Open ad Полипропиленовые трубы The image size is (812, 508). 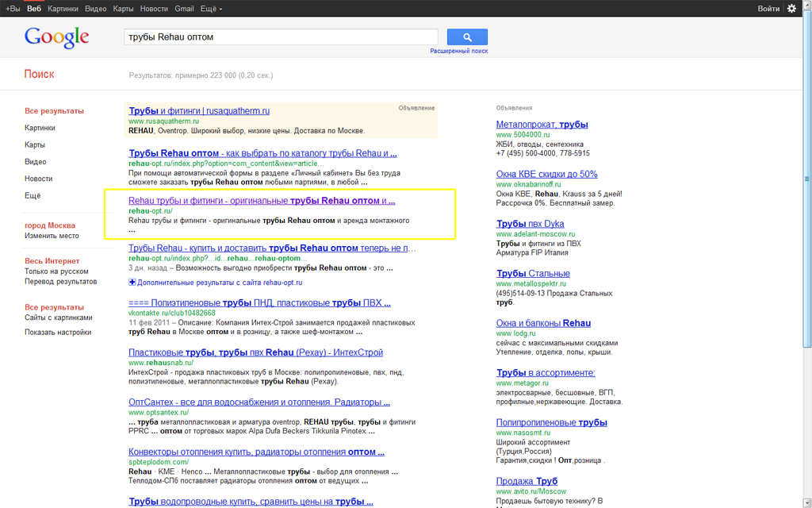552,422
